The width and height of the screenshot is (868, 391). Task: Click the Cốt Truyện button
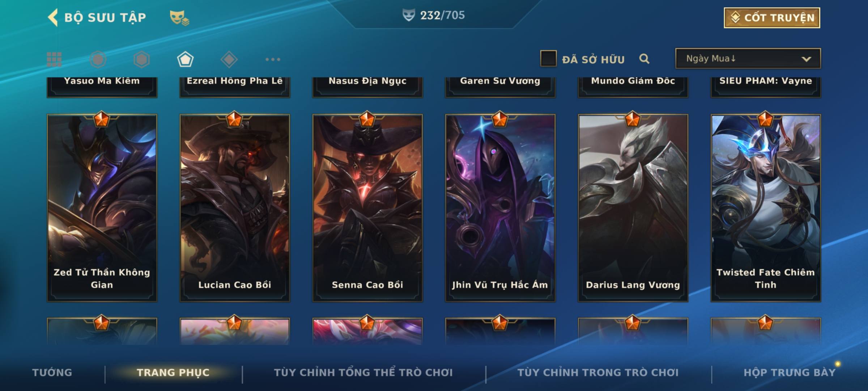coord(772,18)
